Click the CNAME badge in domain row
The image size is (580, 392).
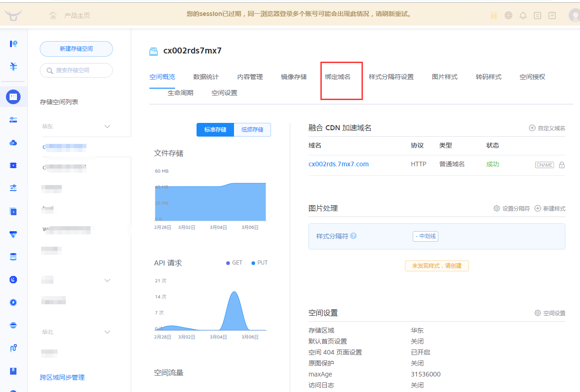pyautogui.click(x=544, y=165)
